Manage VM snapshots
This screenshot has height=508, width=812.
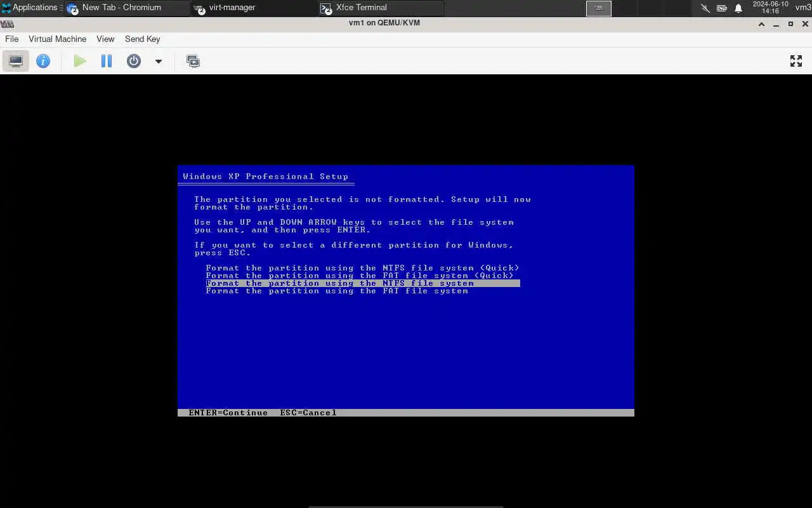click(x=193, y=61)
